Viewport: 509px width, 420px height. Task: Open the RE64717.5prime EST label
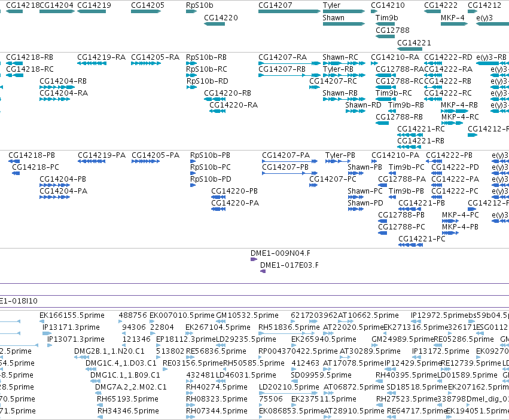pos(417,411)
